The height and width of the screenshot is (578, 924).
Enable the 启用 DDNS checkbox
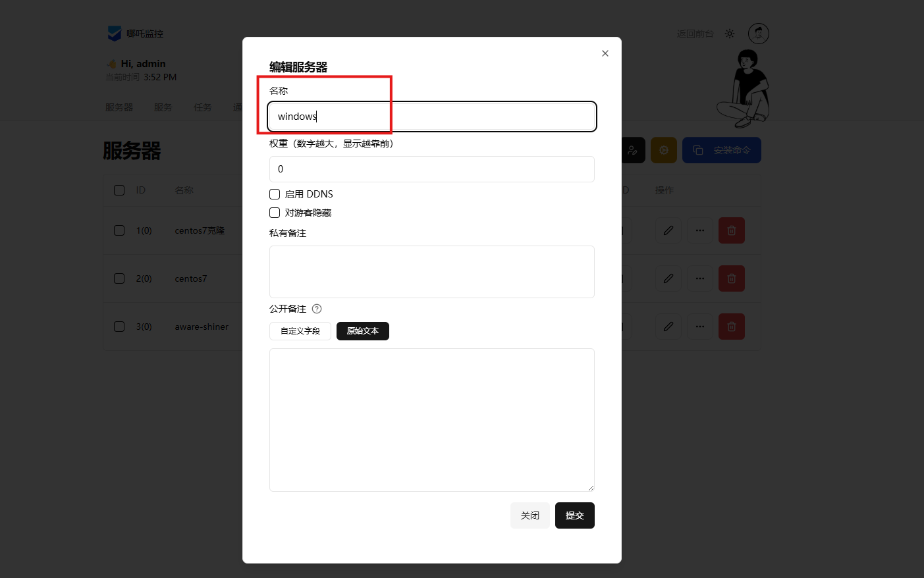[275, 194]
